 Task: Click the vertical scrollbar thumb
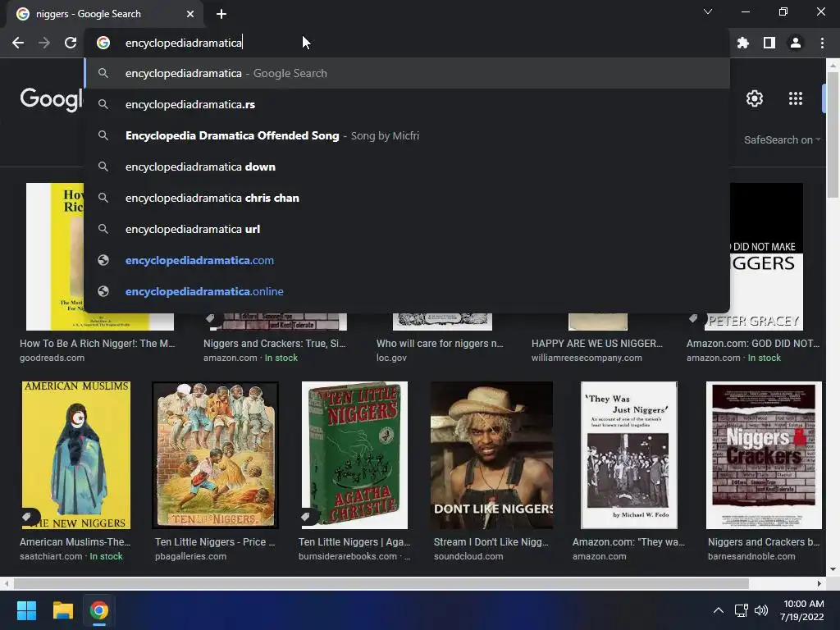coord(833,135)
